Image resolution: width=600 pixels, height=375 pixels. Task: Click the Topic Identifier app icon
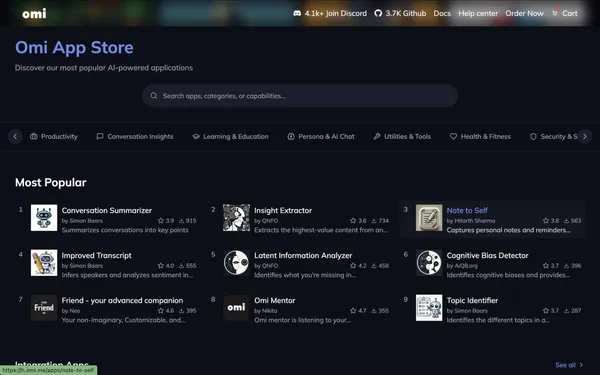429,308
